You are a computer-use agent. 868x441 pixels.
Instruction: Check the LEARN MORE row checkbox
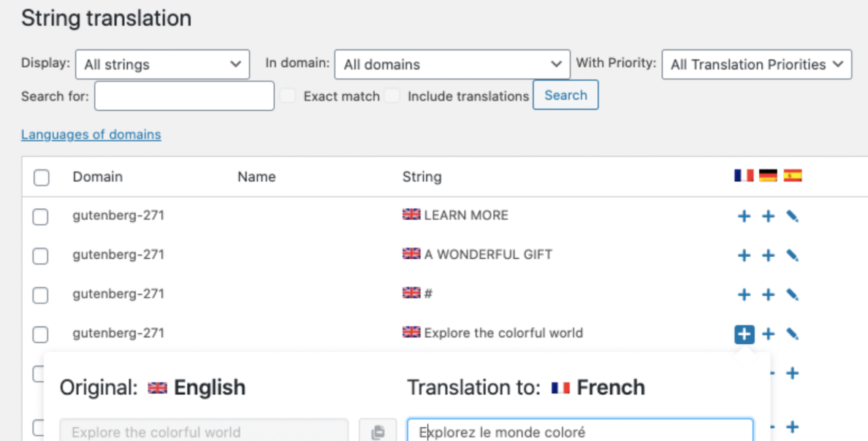point(41,216)
